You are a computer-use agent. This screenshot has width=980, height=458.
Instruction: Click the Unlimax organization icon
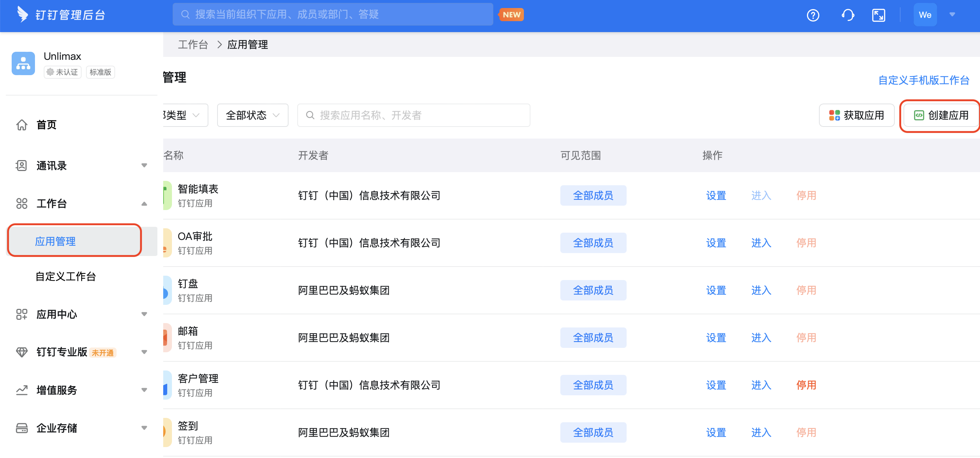pos(23,63)
